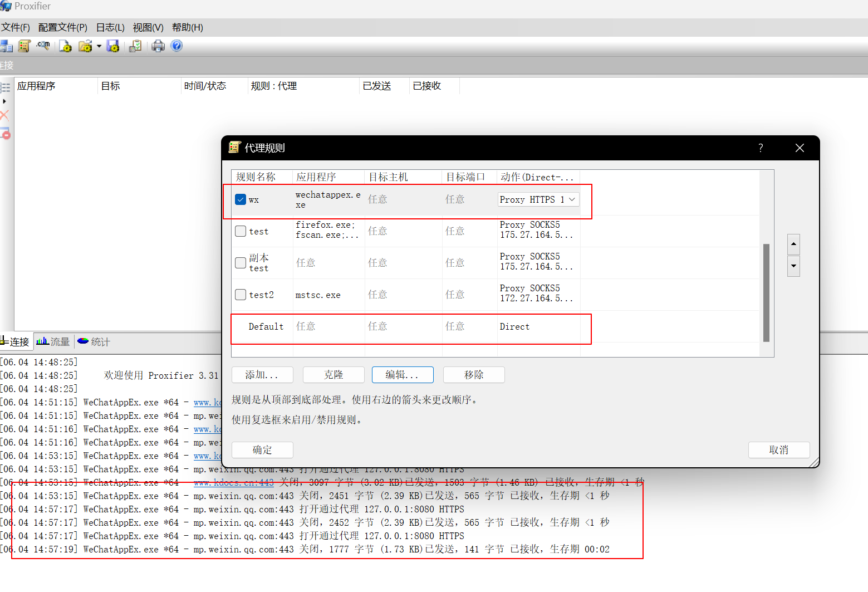
Task: Enable the test2 rule checkbox
Action: pyautogui.click(x=241, y=295)
